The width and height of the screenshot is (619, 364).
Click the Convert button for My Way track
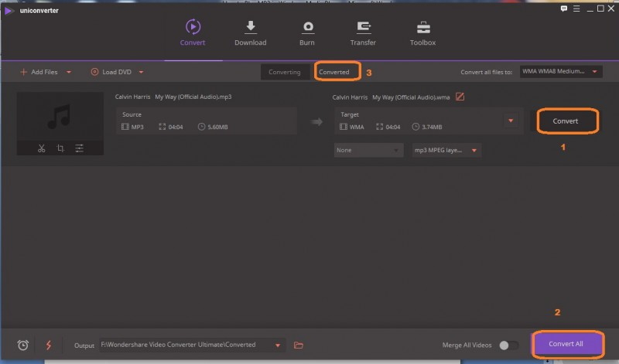coord(566,121)
